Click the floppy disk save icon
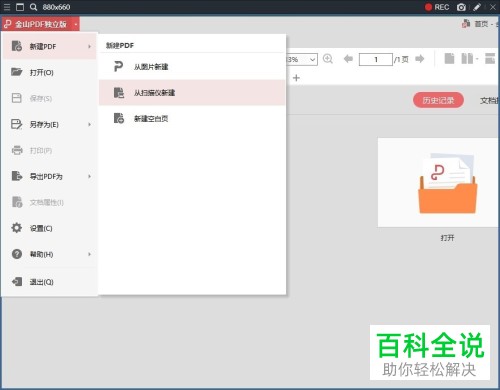 click(17, 98)
